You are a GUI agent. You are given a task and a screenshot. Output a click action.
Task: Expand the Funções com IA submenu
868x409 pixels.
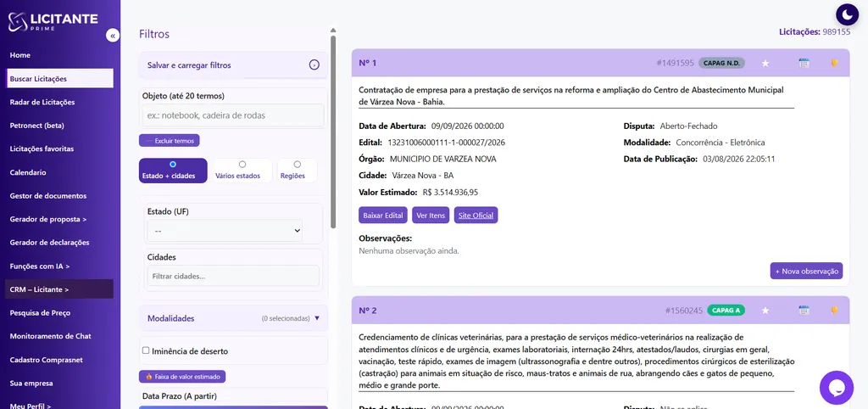[40, 266]
